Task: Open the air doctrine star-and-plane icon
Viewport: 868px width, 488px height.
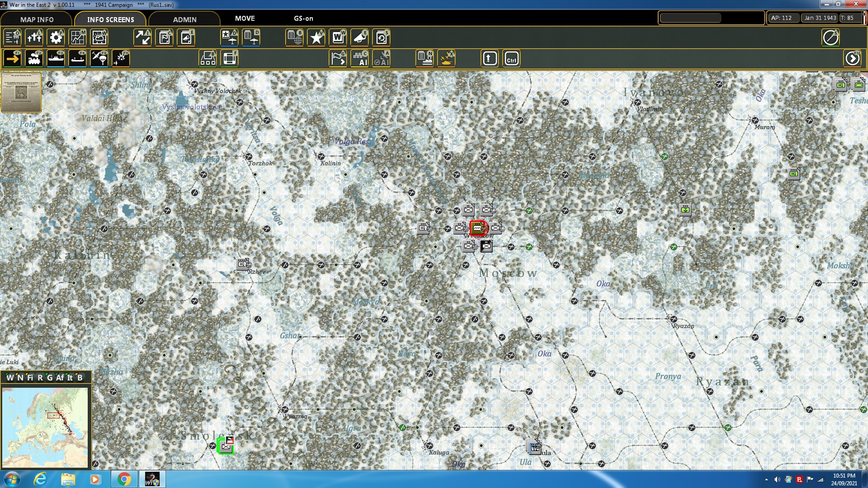Action: (x=230, y=38)
